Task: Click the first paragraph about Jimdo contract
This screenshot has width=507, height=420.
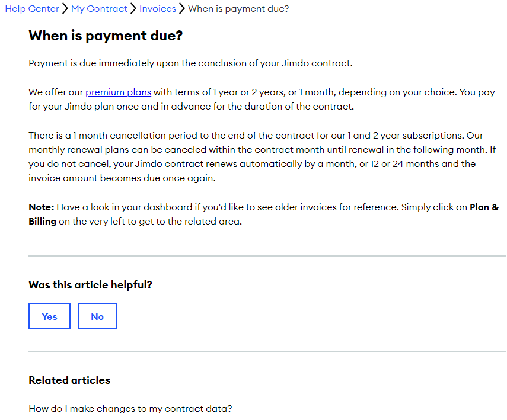Action: tap(190, 63)
